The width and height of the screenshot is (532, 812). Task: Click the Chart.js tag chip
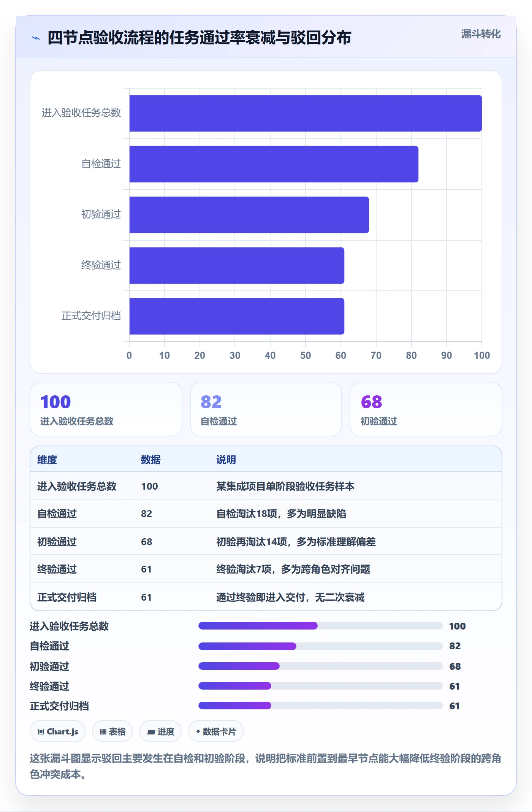[58, 731]
